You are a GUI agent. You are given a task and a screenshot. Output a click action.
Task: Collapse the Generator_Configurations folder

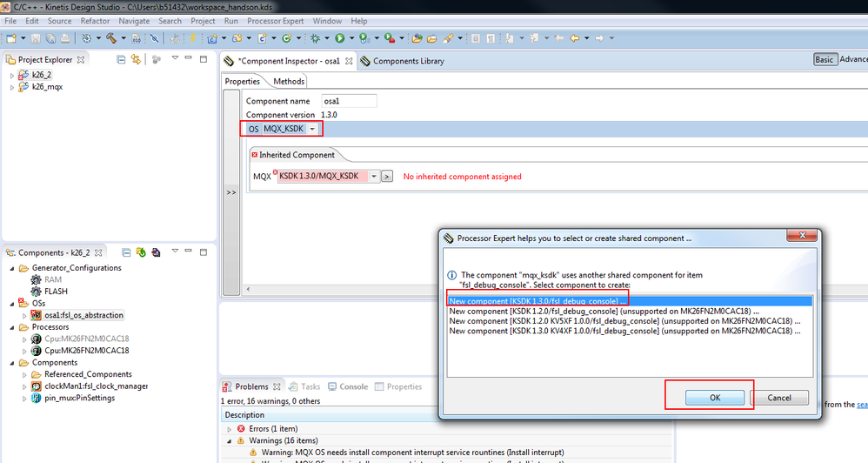[11, 268]
